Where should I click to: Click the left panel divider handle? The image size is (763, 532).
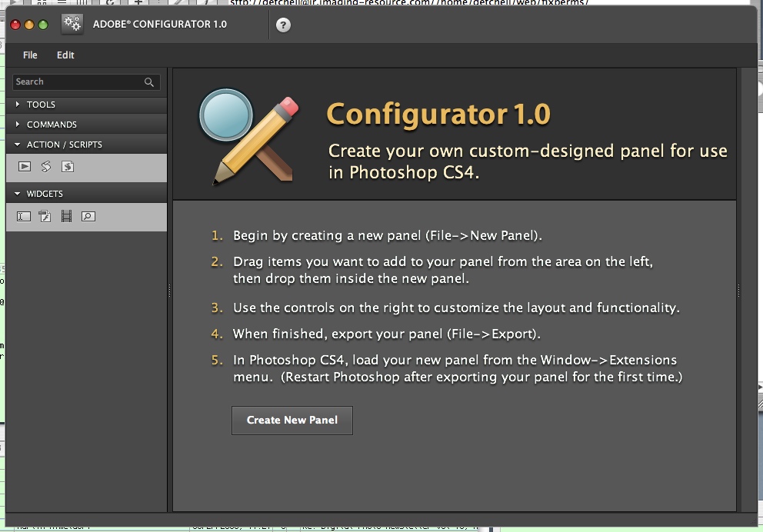pyautogui.click(x=169, y=291)
